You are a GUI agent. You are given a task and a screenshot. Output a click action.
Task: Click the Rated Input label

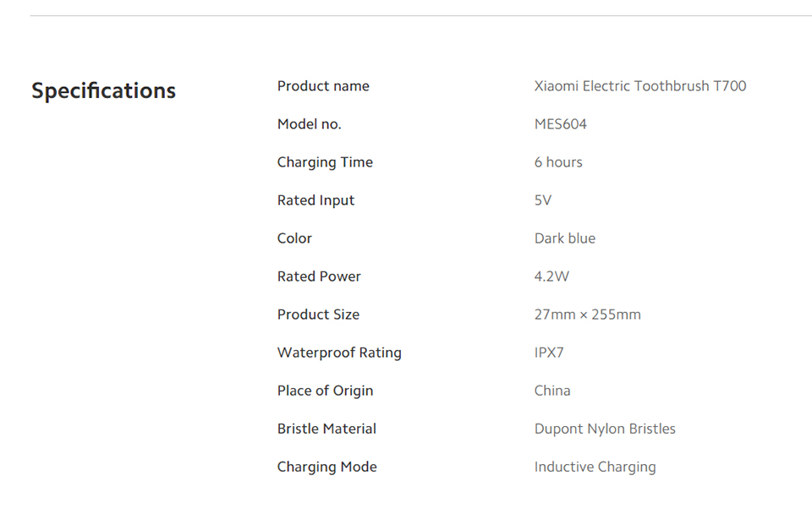[315, 200]
